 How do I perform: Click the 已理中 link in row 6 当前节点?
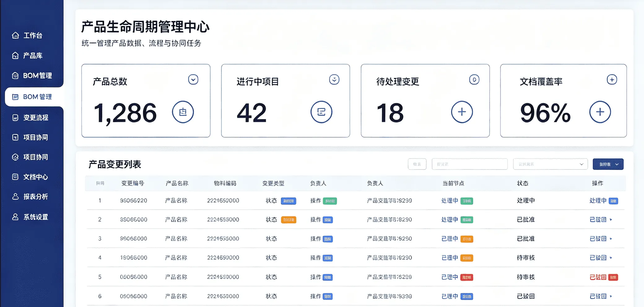450,296
